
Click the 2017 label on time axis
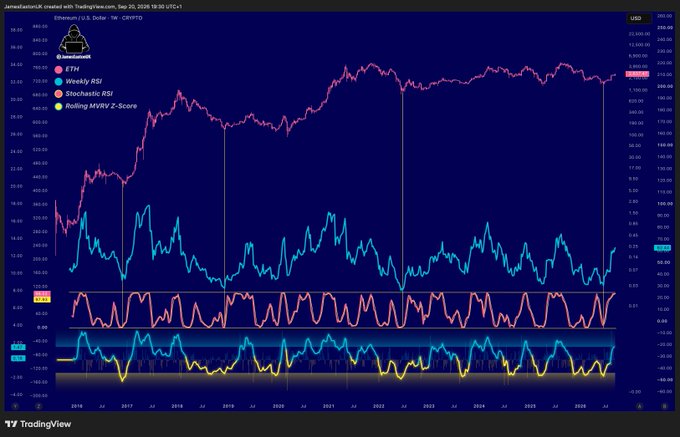point(127,406)
